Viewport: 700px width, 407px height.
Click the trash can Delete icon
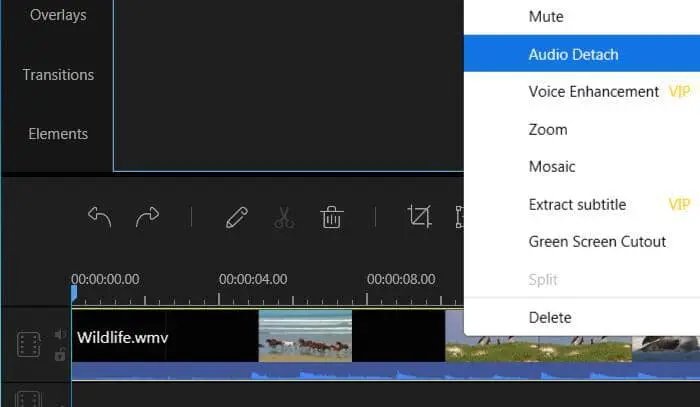coord(331,217)
